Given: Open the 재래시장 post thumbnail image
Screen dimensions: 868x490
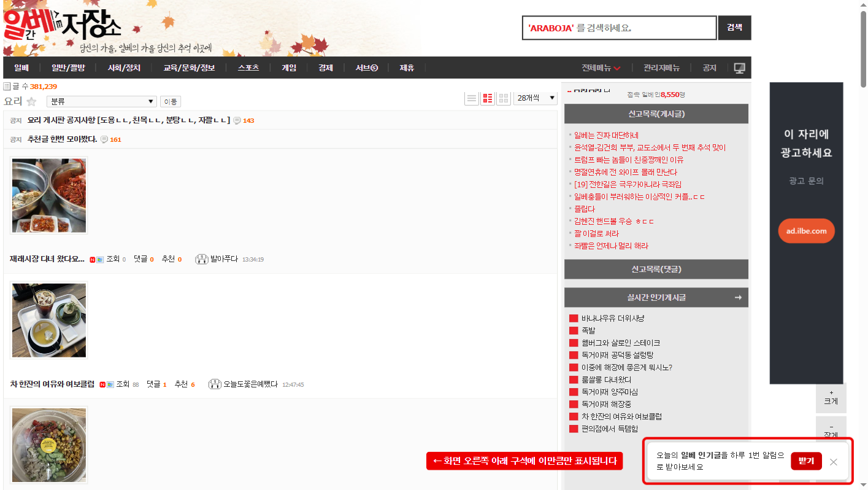Looking at the screenshot, I should (x=49, y=195).
